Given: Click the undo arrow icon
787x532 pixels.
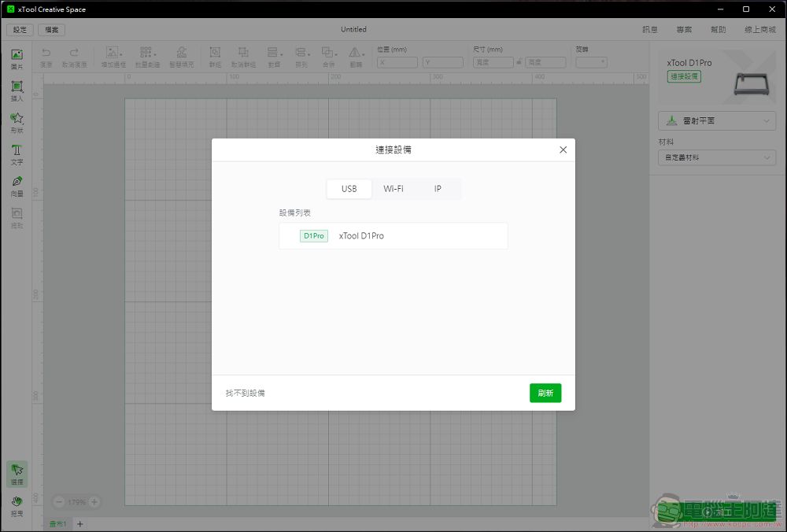Looking at the screenshot, I should click(46, 53).
